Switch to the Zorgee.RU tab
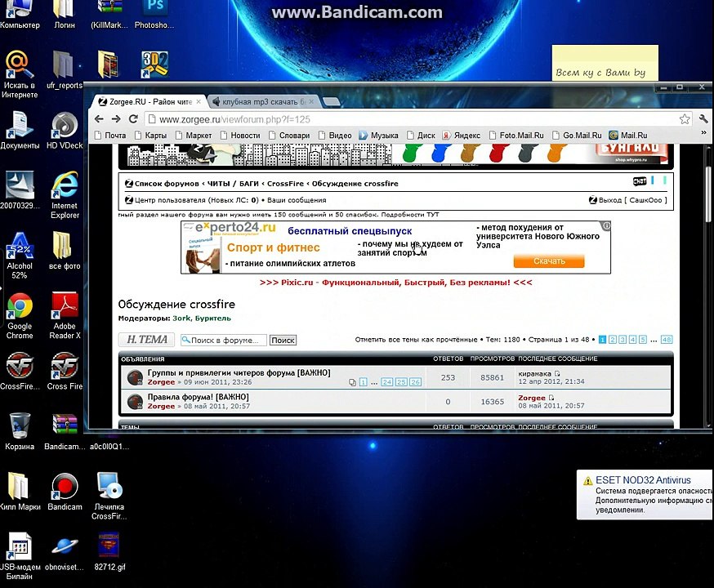Viewport: 714px width, 588px height. pos(149,101)
